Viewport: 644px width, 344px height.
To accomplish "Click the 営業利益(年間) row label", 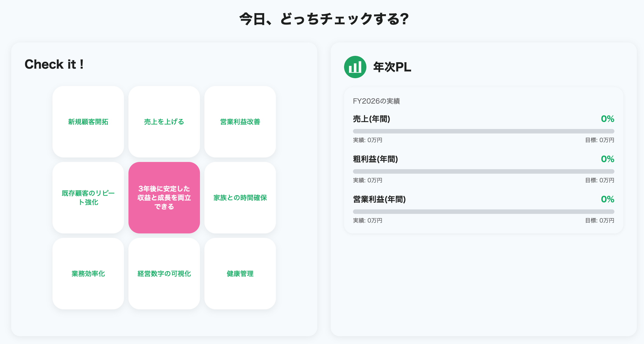I will (379, 199).
